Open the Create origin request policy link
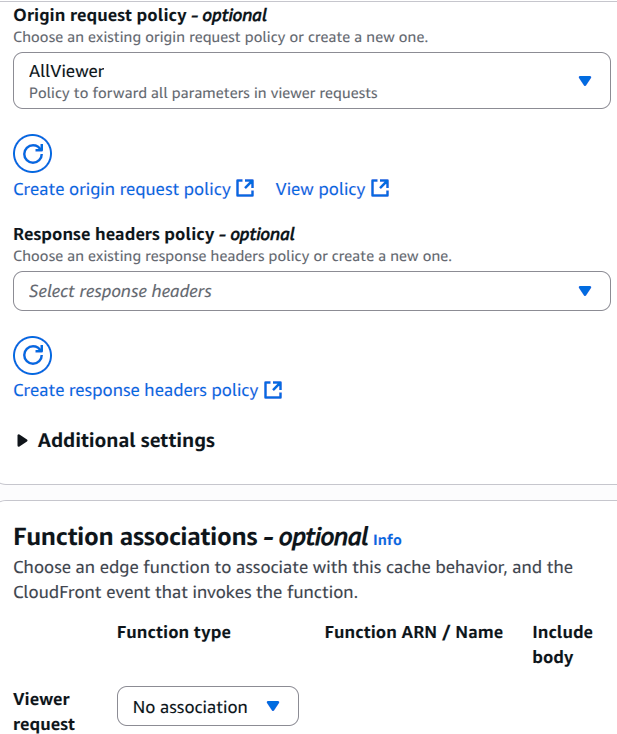The image size is (617, 734). pos(122,189)
